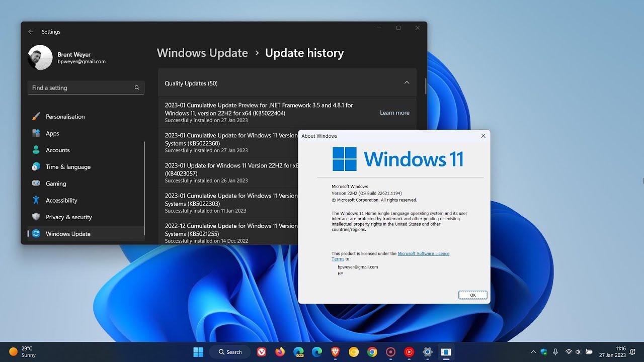644x362 pixels.
Task: Open the weather widget showing 29°C
Action: click(23, 351)
